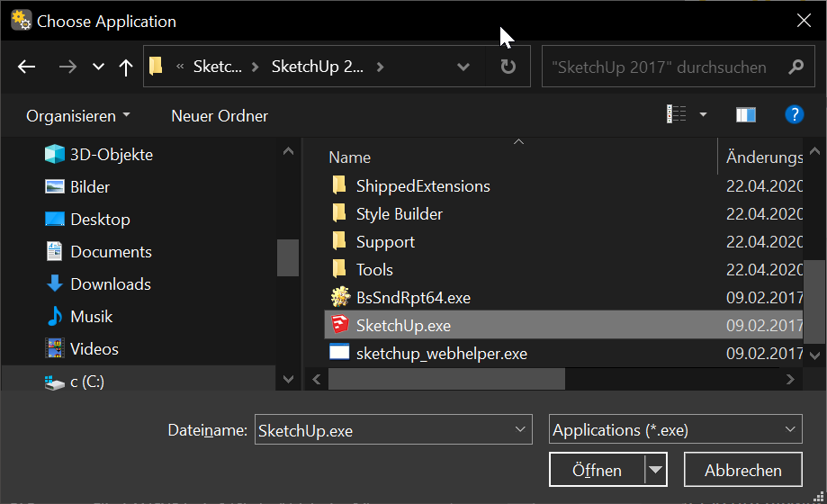This screenshot has height=504, width=827.
Task: Select 3D-Objekte in navigation pane
Action: tap(112, 155)
